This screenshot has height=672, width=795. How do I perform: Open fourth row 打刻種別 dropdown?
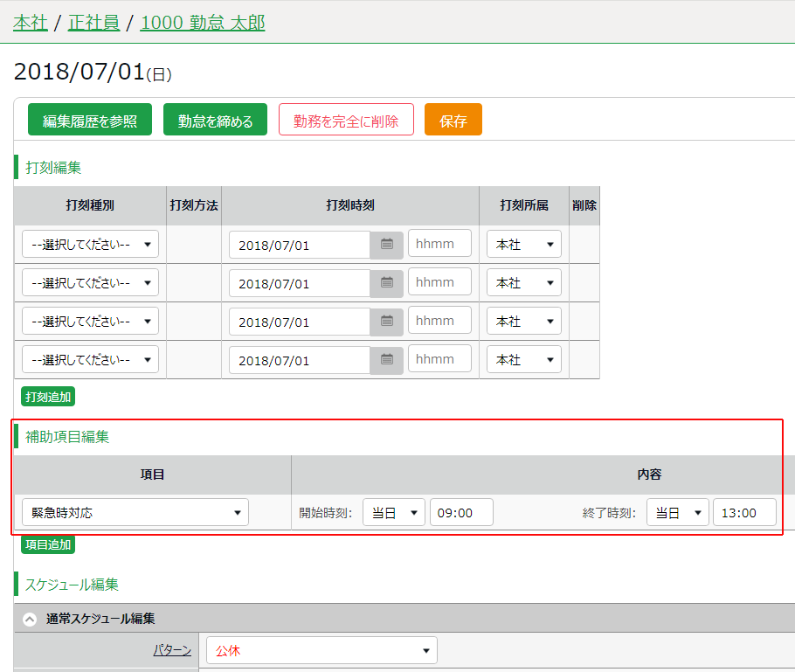pyautogui.click(x=90, y=360)
